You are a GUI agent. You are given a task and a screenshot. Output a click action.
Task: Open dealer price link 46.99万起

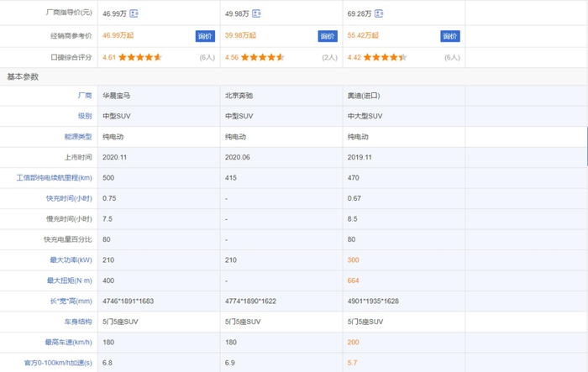[118, 35]
